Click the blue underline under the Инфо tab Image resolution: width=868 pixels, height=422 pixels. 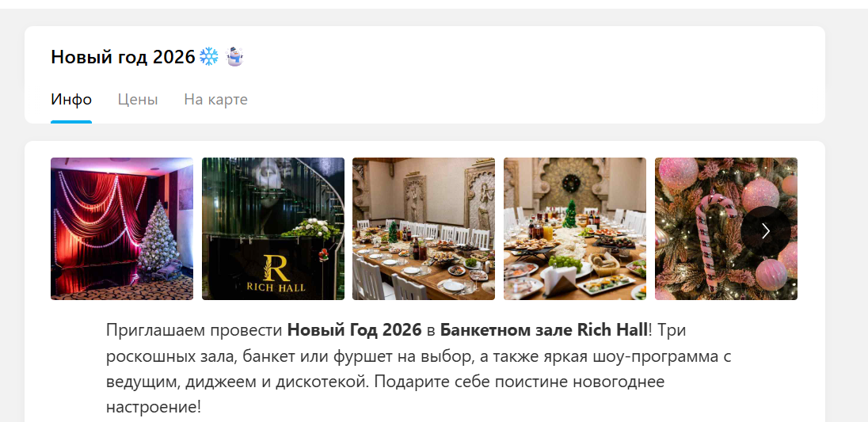(x=71, y=122)
